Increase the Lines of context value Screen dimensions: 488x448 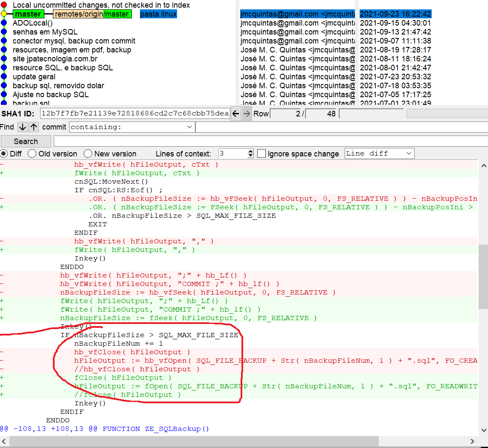point(250,151)
